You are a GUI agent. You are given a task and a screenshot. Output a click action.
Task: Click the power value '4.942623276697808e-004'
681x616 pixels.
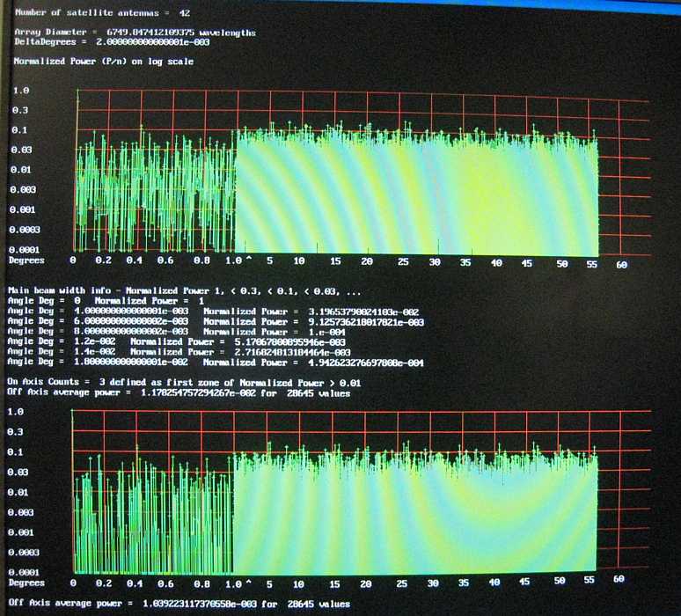366,363
